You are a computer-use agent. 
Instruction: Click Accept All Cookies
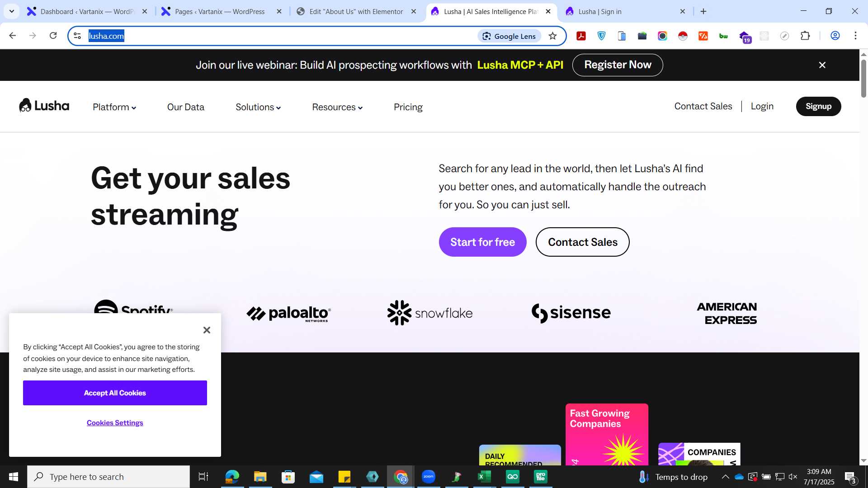coord(115,393)
